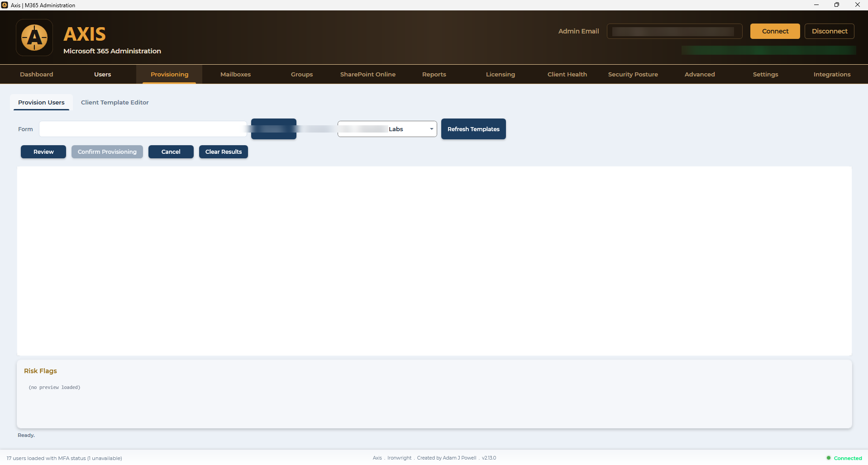Click Confirm Provisioning button
Viewport: 868px width, 465px height.
point(107,152)
